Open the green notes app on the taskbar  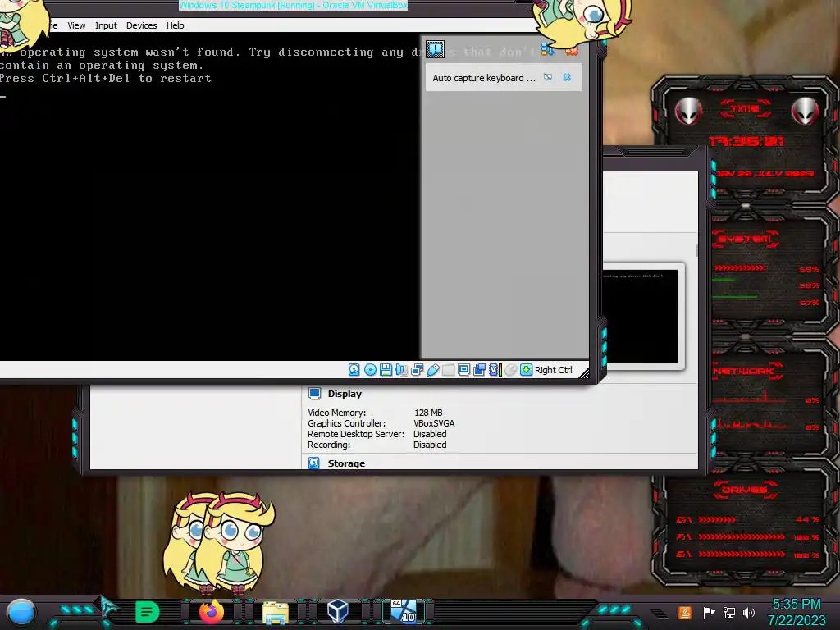coord(147,612)
